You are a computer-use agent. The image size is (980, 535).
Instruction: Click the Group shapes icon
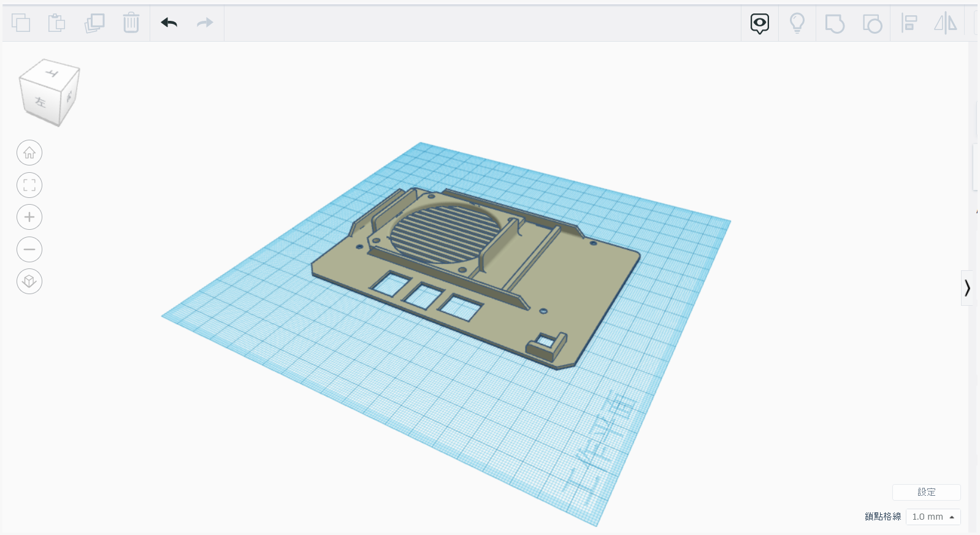(835, 23)
